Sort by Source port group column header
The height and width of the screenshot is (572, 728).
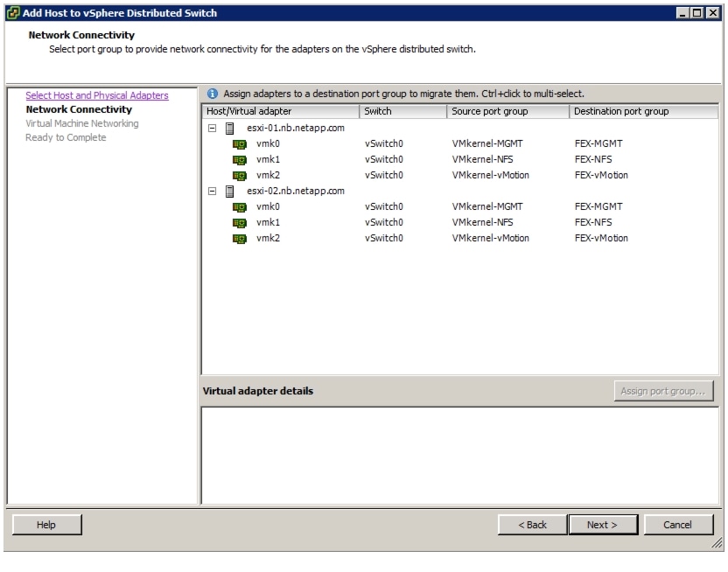pos(507,111)
